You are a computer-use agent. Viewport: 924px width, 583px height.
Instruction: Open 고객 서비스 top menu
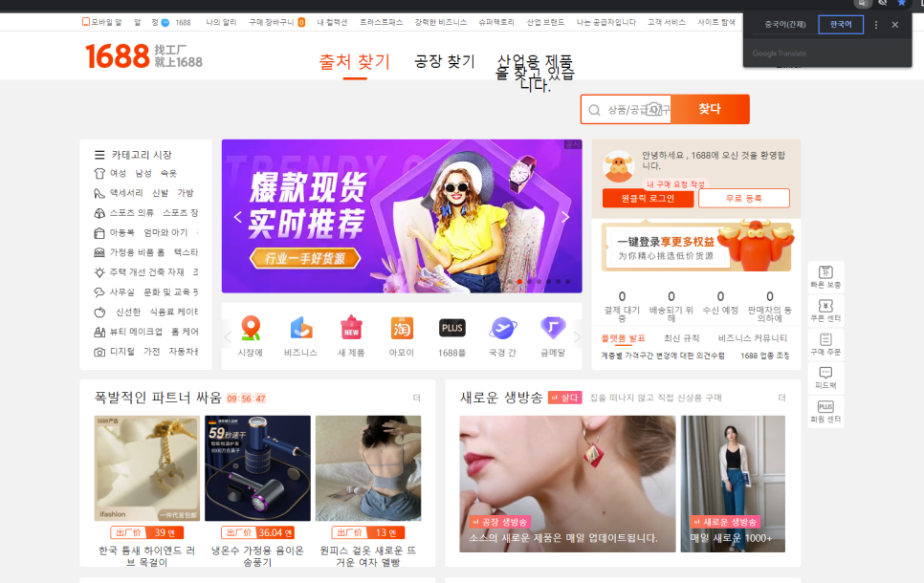pyautogui.click(x=667, y=22)
